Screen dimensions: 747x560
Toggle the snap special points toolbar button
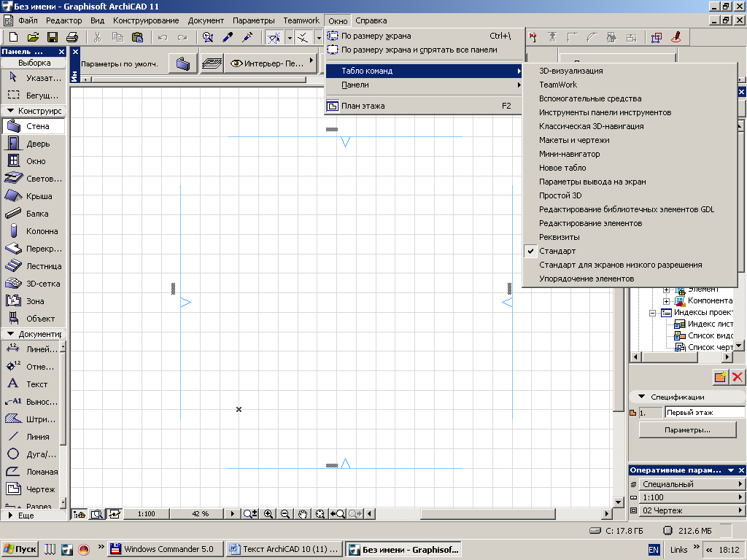[x=303, y=37]
